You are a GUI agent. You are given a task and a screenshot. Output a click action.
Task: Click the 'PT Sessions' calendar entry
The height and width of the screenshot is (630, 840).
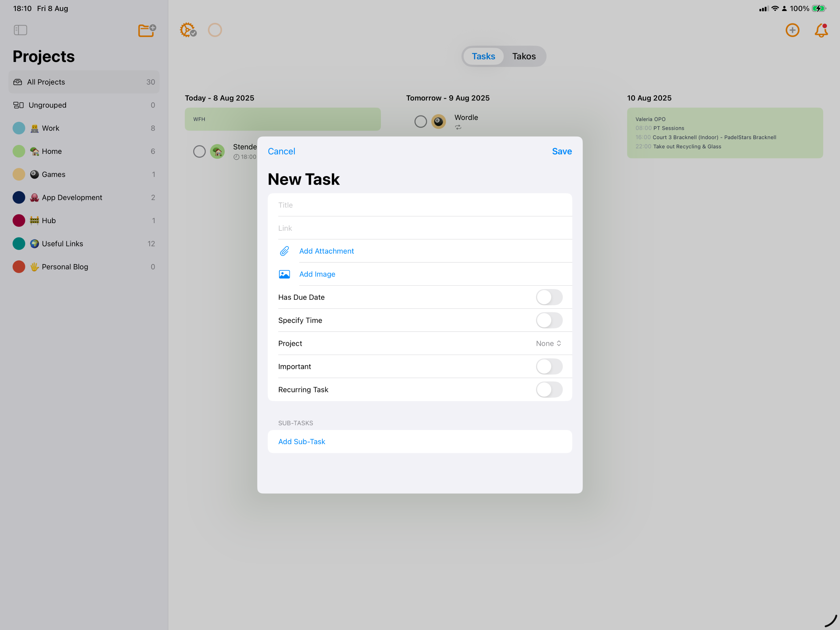[669, 129]
